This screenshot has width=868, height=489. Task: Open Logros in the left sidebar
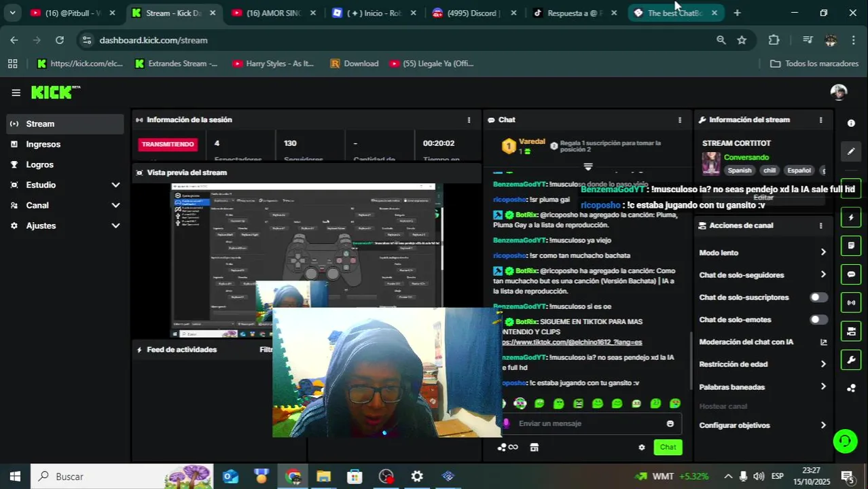click(x=65, y=164)
